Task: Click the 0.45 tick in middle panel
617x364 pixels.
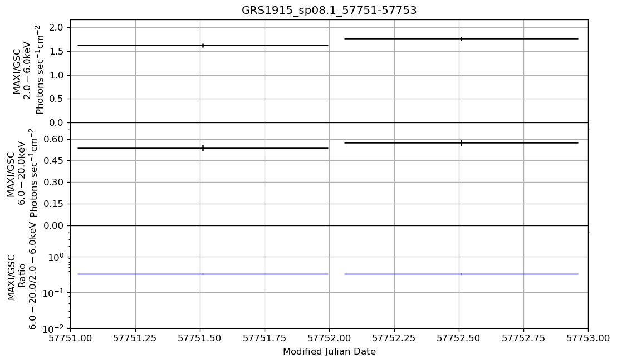Action: point(55,161)
